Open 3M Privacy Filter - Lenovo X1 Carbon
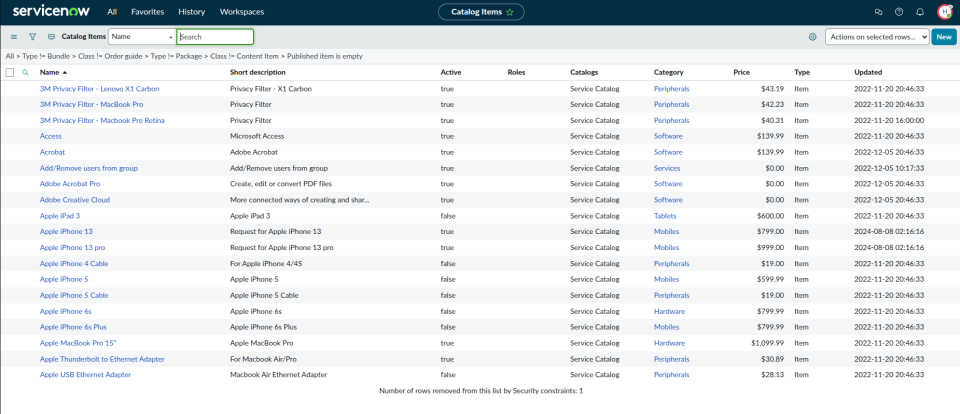The width and height of the screenshot is (960, 414). click(x=99, y=89)
